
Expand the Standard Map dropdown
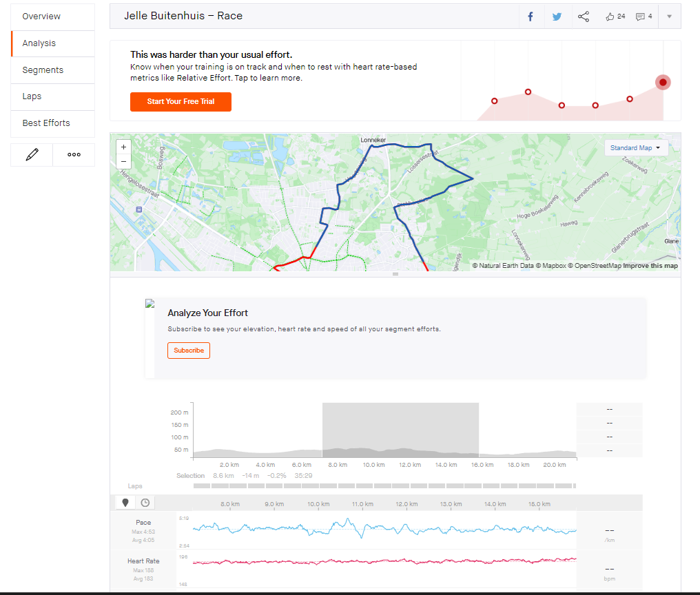pyautogui.click(x=636, y=148)
